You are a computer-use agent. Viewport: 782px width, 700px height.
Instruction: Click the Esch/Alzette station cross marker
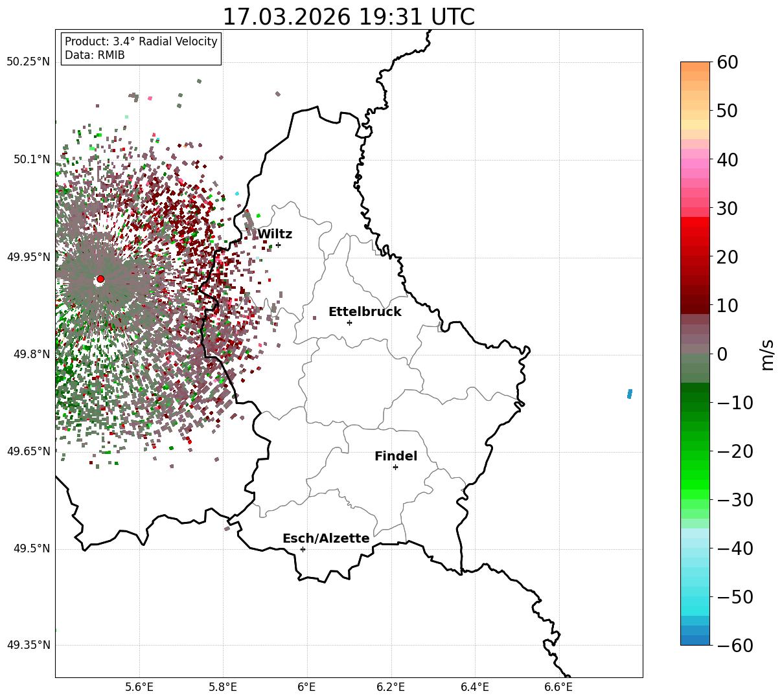(x=303, y=549)
